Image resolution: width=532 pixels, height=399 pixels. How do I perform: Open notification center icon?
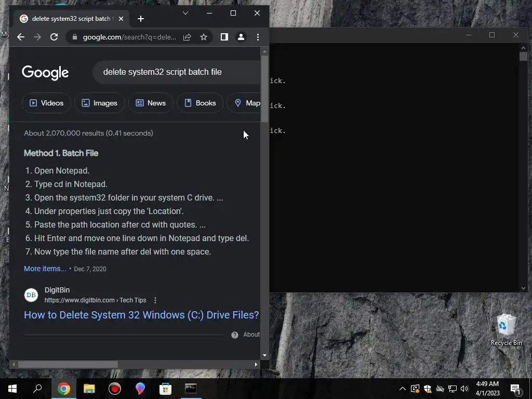click(515, 389)
